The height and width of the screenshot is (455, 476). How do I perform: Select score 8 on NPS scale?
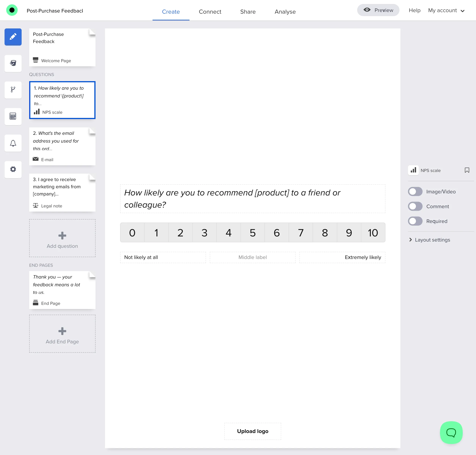325,233
